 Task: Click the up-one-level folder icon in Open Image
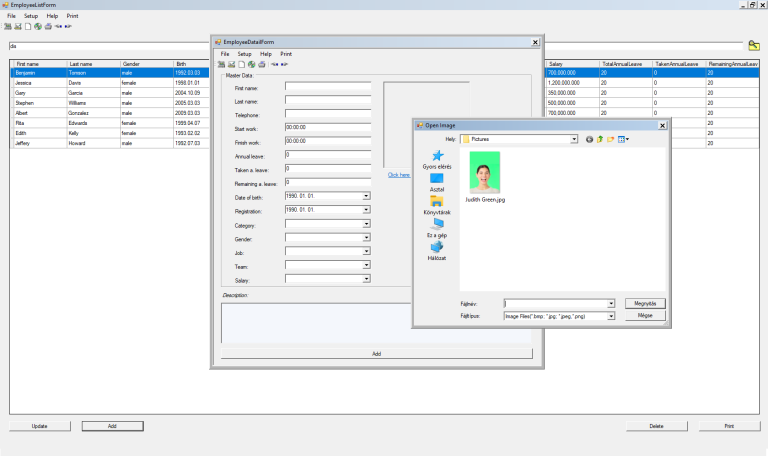(x=600, y=139)
